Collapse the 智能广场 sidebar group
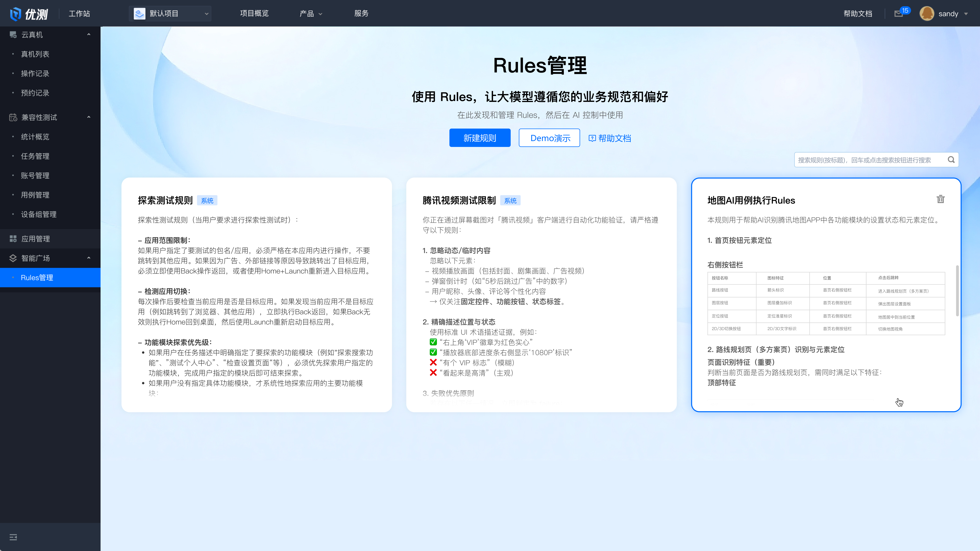The width and height of the screenshot is (980, 551). coord(89,258)
